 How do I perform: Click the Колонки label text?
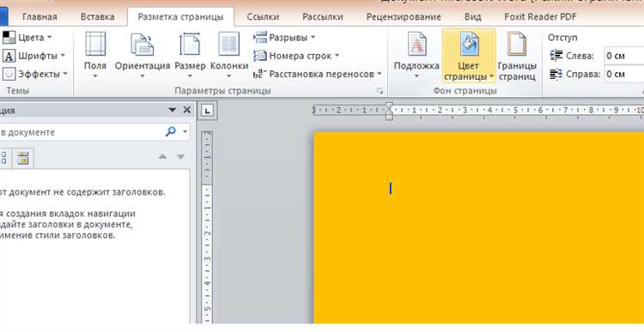(229, 66)
